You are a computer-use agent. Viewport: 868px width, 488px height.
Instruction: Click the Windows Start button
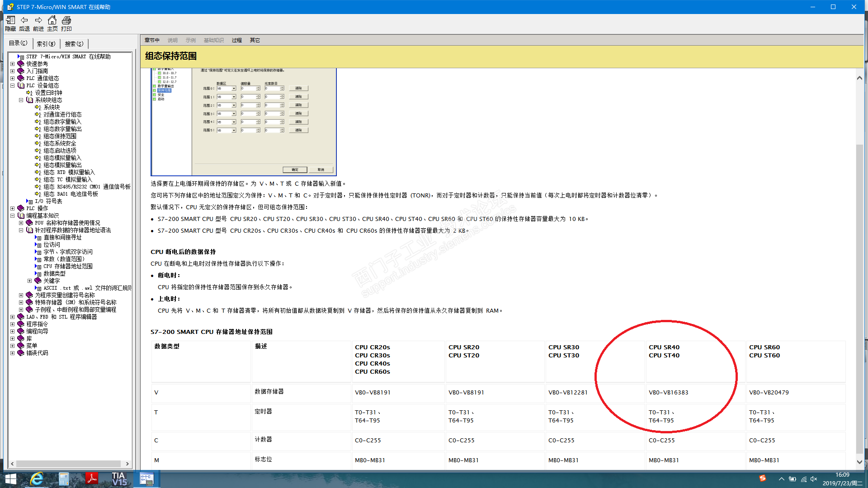[x=11, y=479]
